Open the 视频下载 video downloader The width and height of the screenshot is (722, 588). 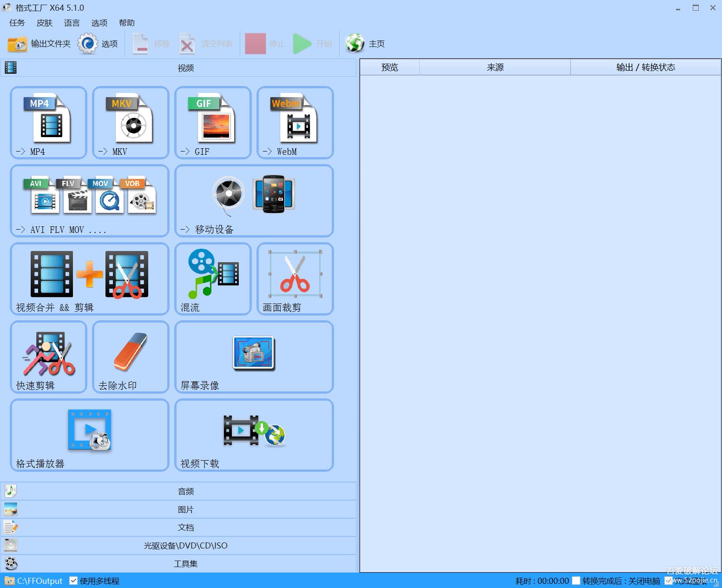(253, 435)
